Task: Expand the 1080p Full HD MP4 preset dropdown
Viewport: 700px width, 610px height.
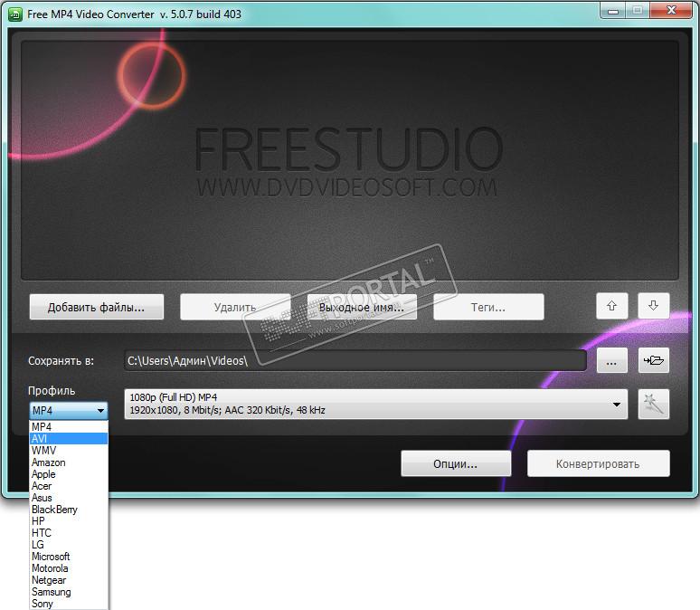Action: tap(376, 404)
